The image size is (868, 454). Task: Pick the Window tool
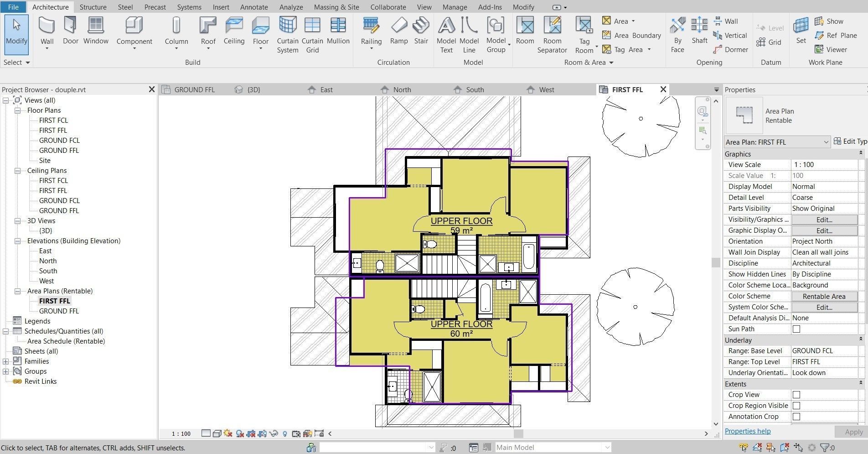(96, 31)
